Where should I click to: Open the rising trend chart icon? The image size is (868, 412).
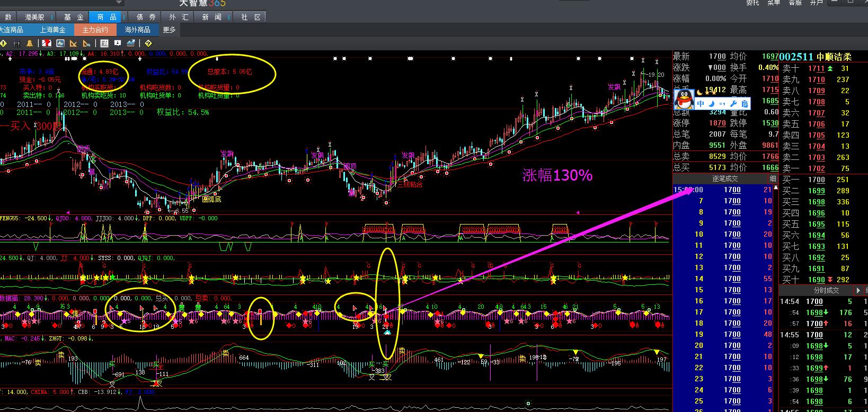point(131,43)
